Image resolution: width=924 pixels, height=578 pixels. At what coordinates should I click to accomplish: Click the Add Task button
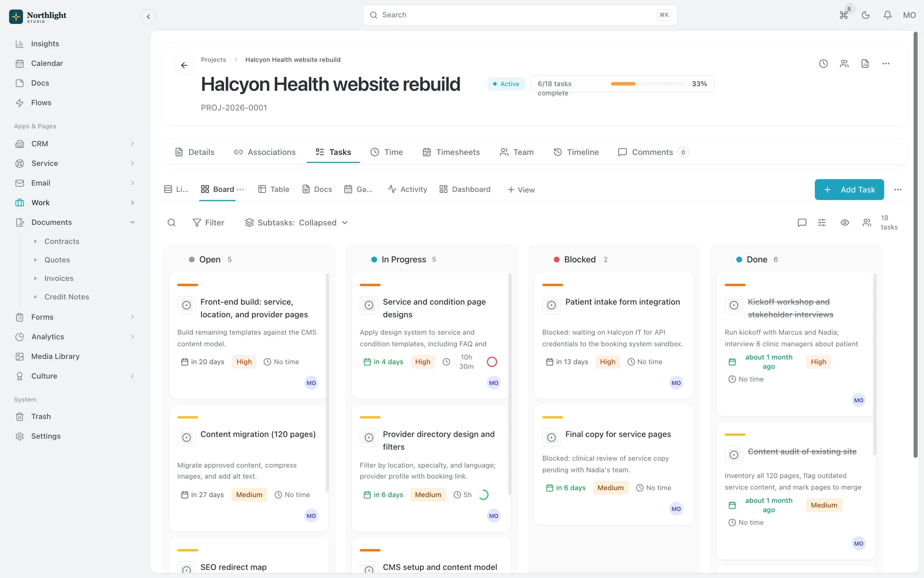tap(849, 190)
